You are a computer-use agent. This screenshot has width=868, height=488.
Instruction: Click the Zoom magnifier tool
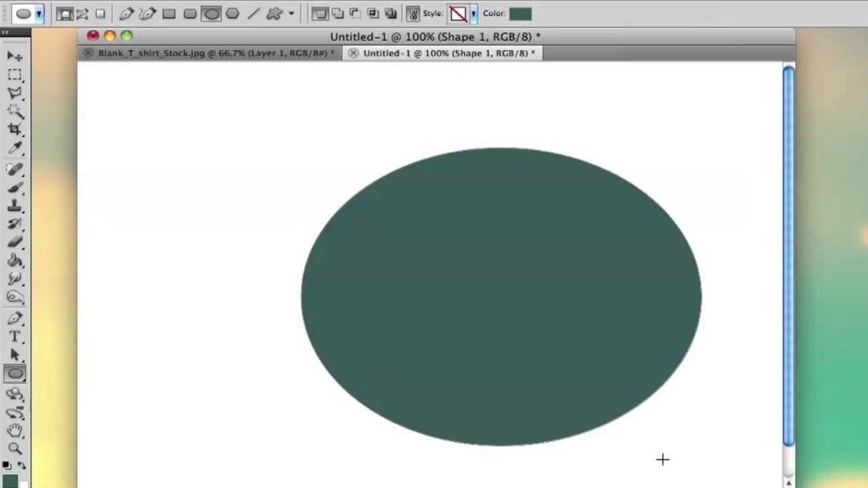click(14, 449)
